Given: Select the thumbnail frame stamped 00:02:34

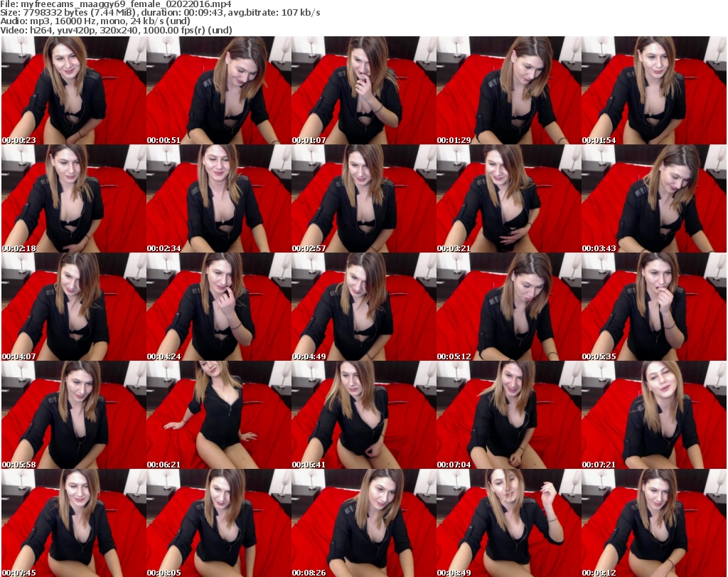Looking at the screenshot, I should 219,198.
